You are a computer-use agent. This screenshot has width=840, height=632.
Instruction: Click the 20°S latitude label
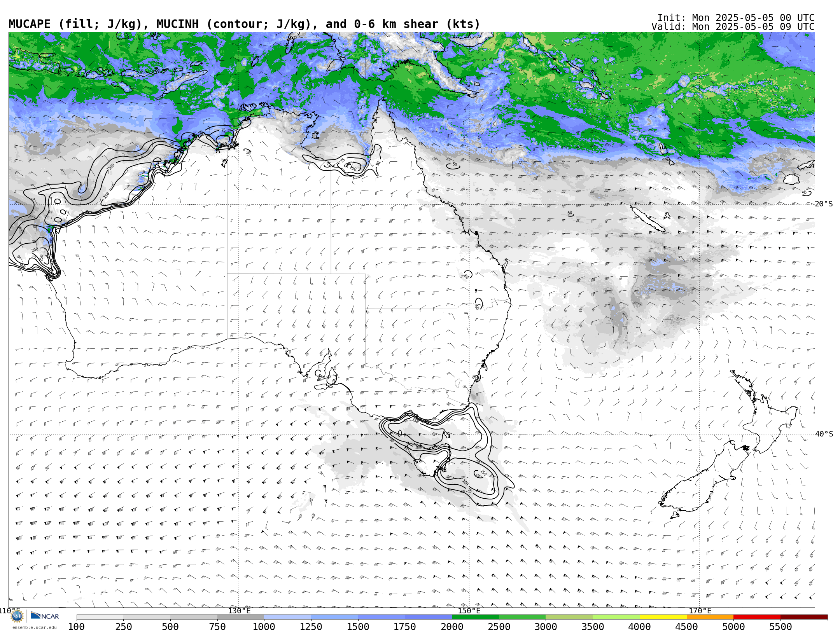click(824, 204)
